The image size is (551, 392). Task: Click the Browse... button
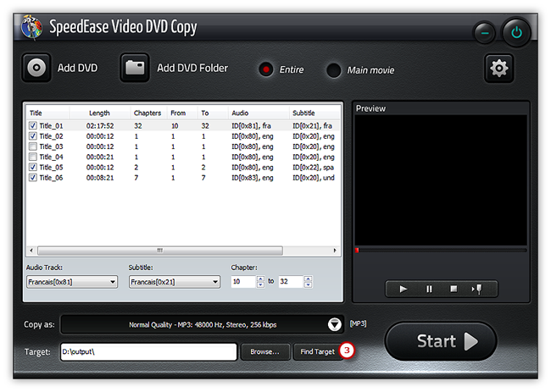pyautogui.click(x=265, y=351)
